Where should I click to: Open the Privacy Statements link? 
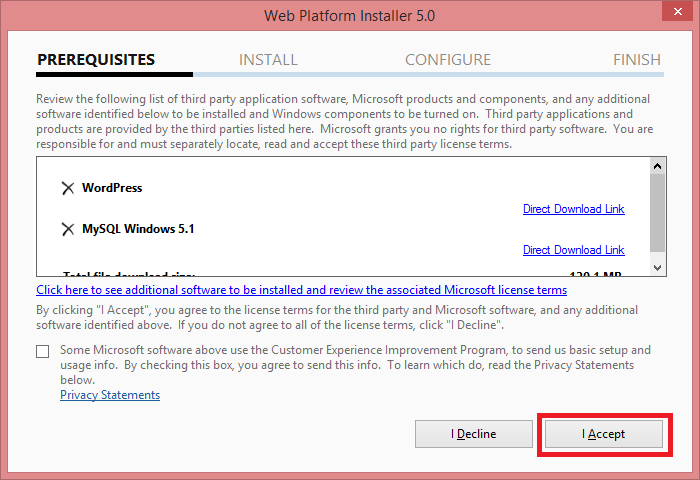(110, 395)
